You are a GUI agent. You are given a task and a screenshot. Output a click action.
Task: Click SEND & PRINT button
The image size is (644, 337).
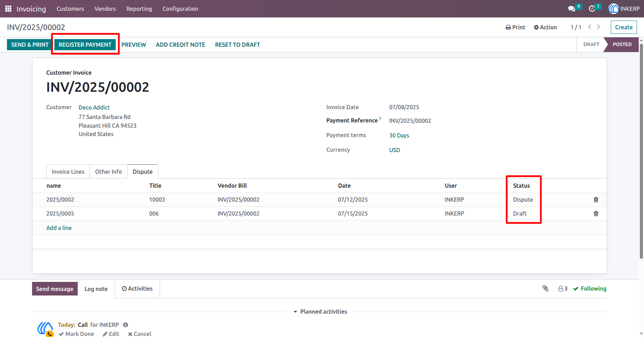point(30,45)
